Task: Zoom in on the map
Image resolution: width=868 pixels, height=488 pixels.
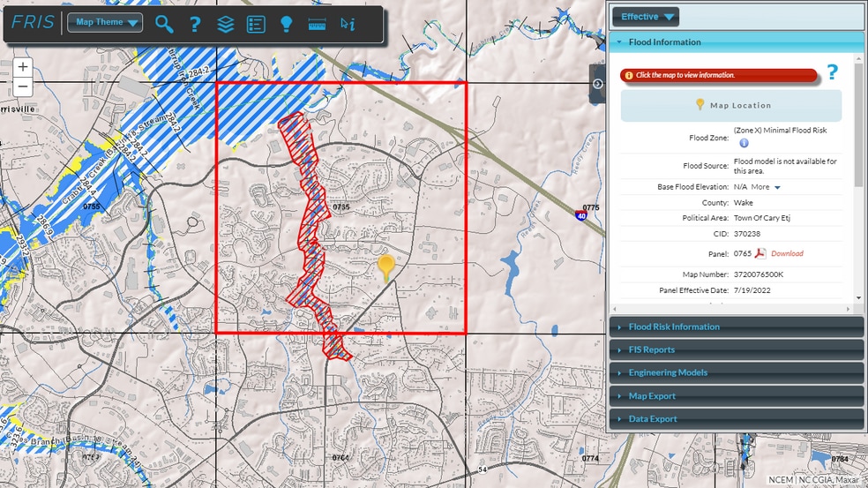Action: click(x=23, y=67)
